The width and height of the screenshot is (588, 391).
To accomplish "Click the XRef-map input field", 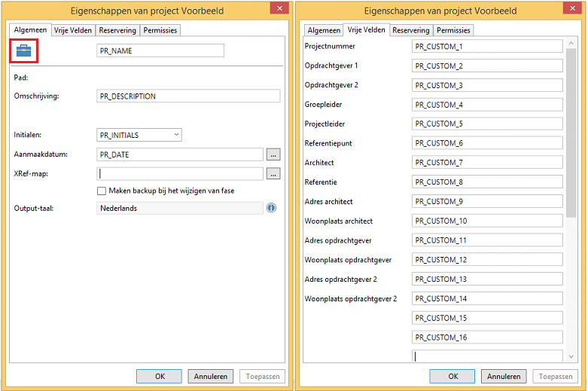I will tap(180, 174).
